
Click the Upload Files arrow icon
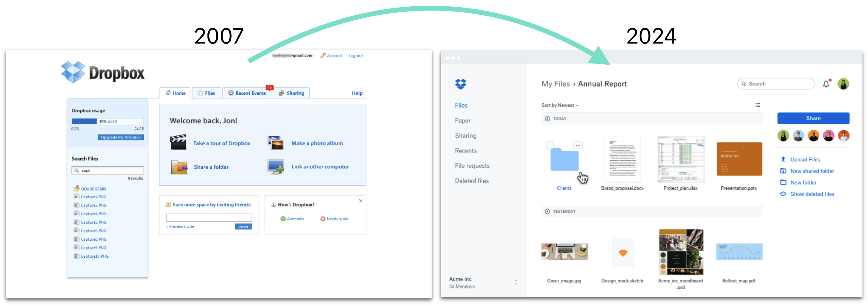point(784,159)
